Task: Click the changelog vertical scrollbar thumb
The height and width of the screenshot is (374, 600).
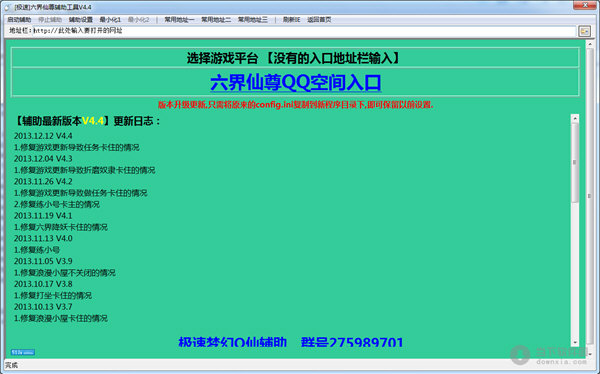Action: (575, 162)
